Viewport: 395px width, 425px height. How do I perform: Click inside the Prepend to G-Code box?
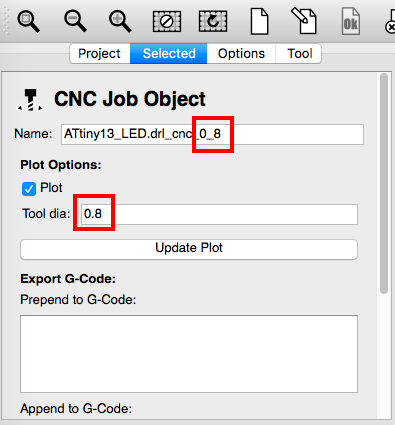(189, 354)
